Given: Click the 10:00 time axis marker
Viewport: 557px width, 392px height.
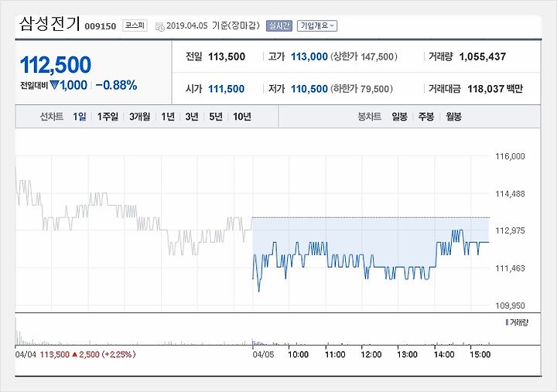Looking at the screenshot, I should 298,354.
